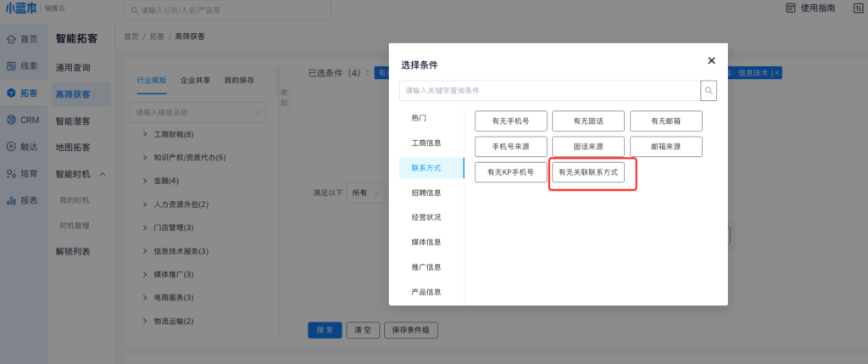
Task: Open the 报表 reports sidebar icon
Action: pos(12,200)
